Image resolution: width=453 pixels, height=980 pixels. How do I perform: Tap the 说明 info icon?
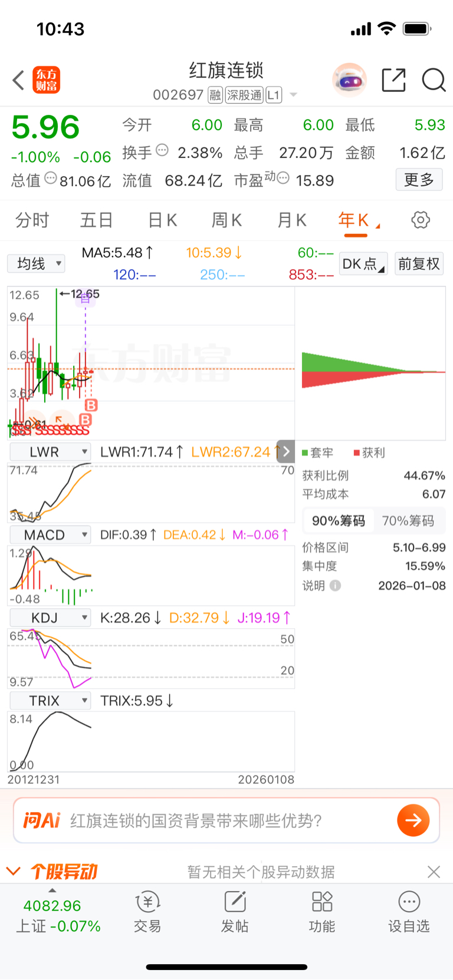(335, 586)
